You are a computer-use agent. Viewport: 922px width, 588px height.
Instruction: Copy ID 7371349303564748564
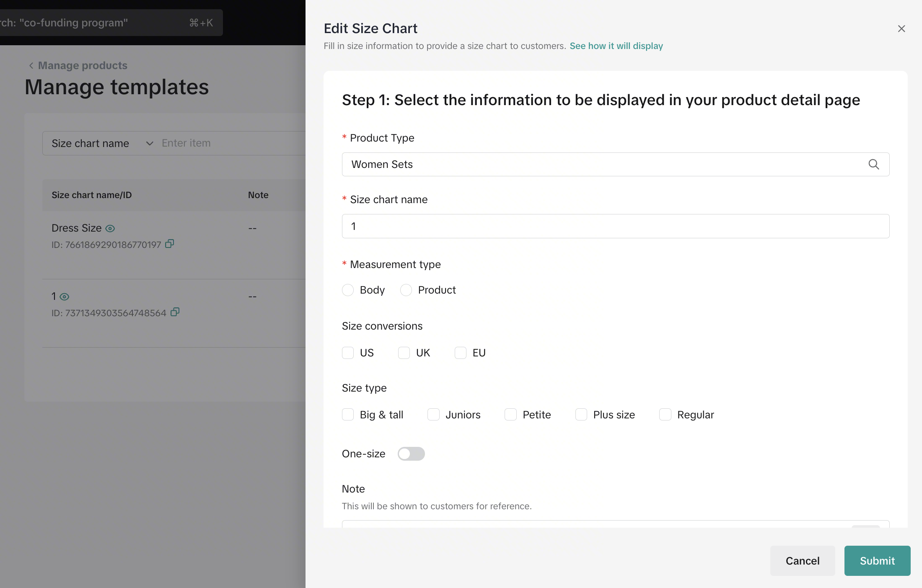[x=175, y=312]
